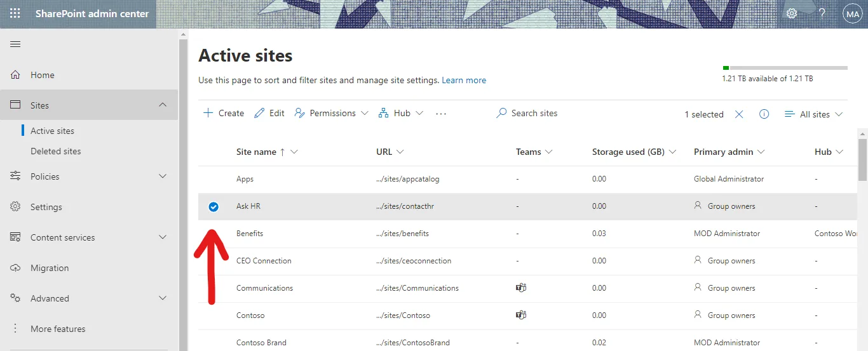The height and width of the screenshot is (351, 868).
Task: Open the MA account avatar
Action: [852, 13]
